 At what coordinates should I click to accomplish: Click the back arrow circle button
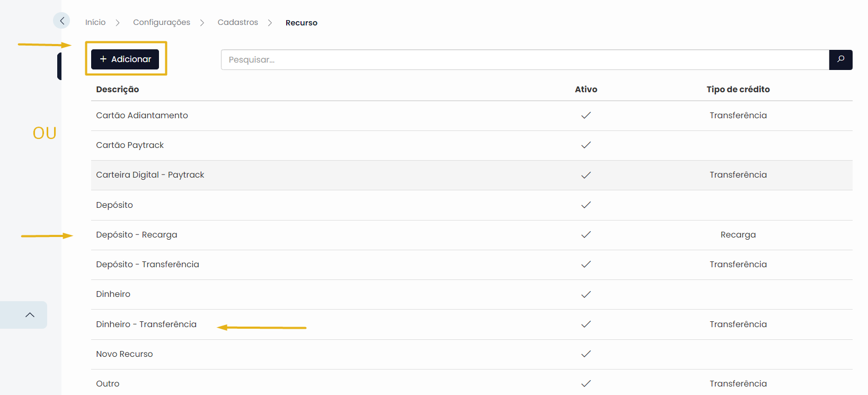point(61,21)
